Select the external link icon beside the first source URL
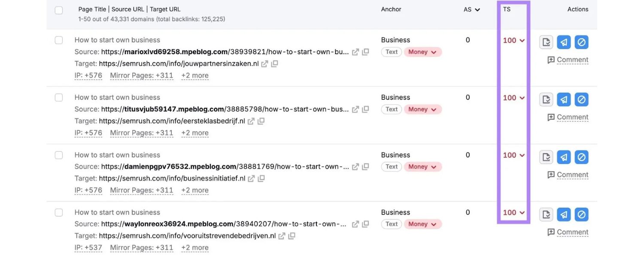 pyautogui.click(x=355, y=51)
